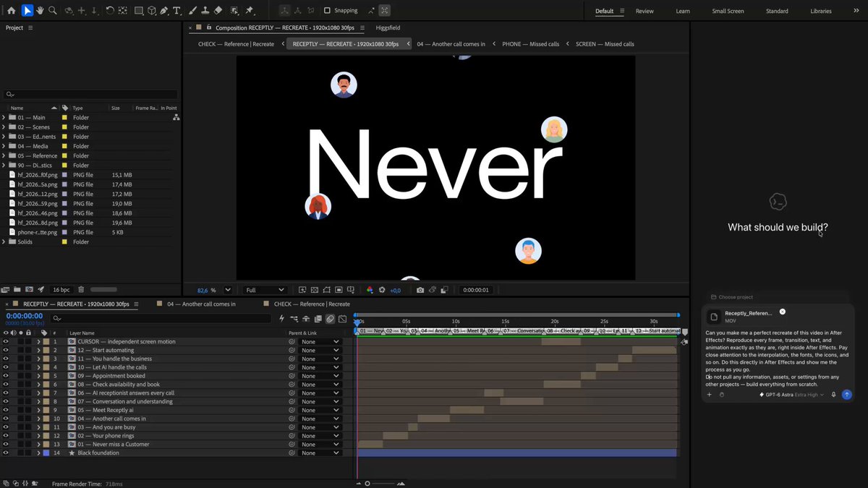This screenshot has width=868, height=488.
Task: Open the resolution dropdown showing Full
Action: point(265,290)
